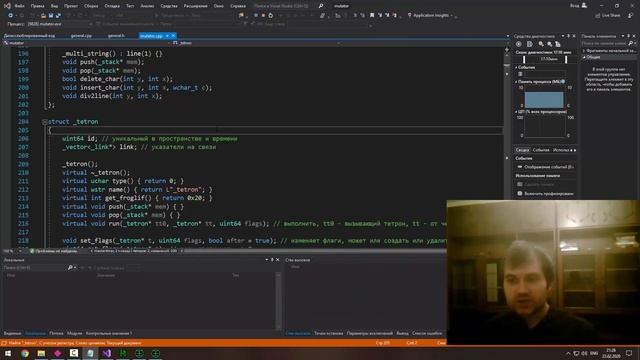Screen dimensions: 640x360
Task: Expand the first toolbox group
Action: coord(584,51)
